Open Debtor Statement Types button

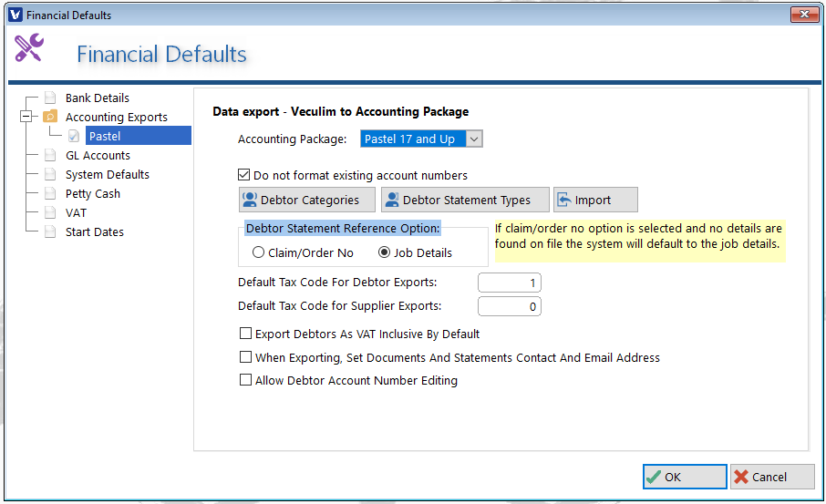coord(465,200)
